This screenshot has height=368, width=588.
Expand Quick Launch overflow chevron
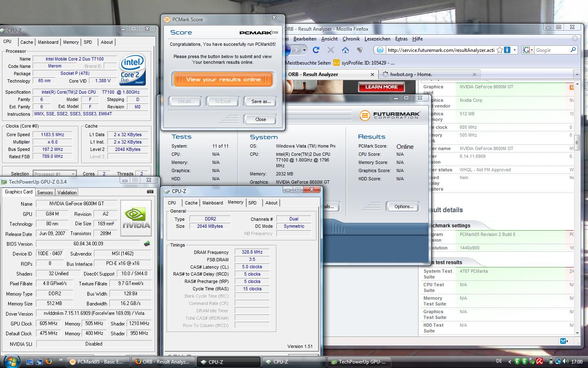click(61, 360)
